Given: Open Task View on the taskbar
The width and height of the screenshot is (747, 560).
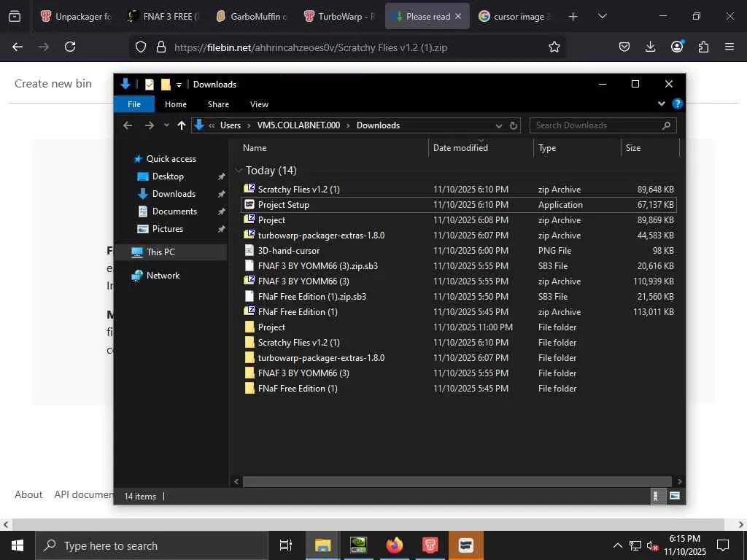Looking at the screenshot, I should pos(286,545).
